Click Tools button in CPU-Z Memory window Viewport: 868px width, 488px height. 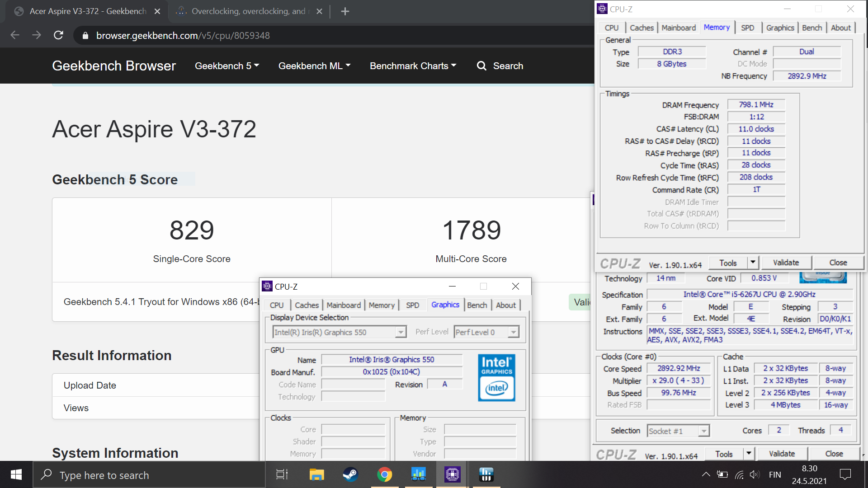[x=728, y=263]
